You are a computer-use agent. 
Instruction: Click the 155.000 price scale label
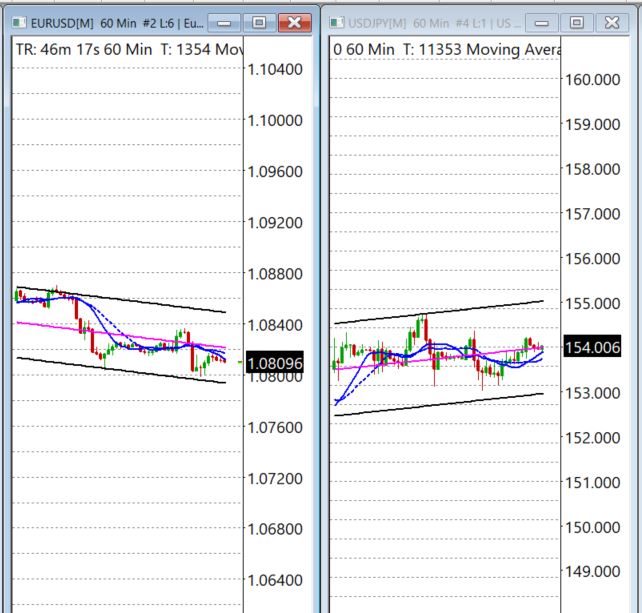(x=592, y=304)
